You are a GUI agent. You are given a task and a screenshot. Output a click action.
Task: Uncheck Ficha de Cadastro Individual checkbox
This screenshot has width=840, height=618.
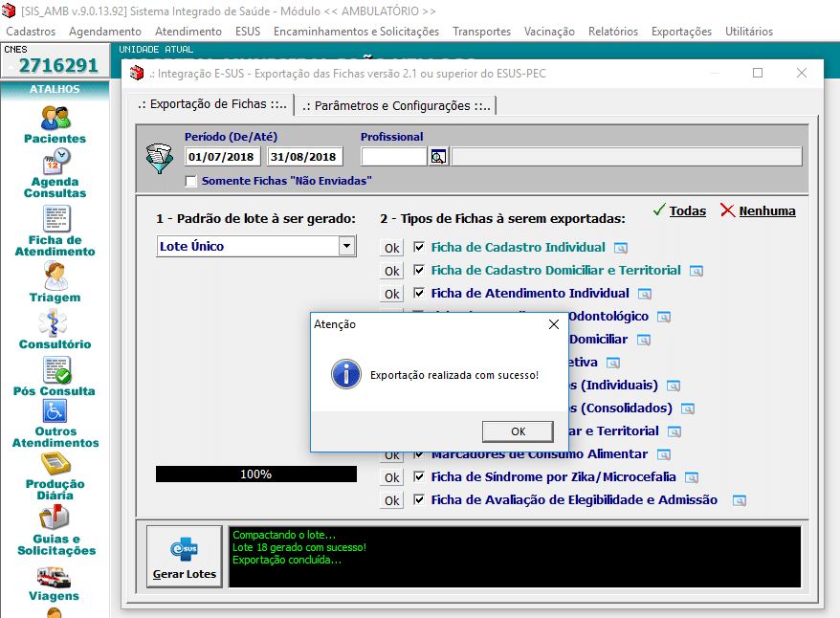coord(418,247)
